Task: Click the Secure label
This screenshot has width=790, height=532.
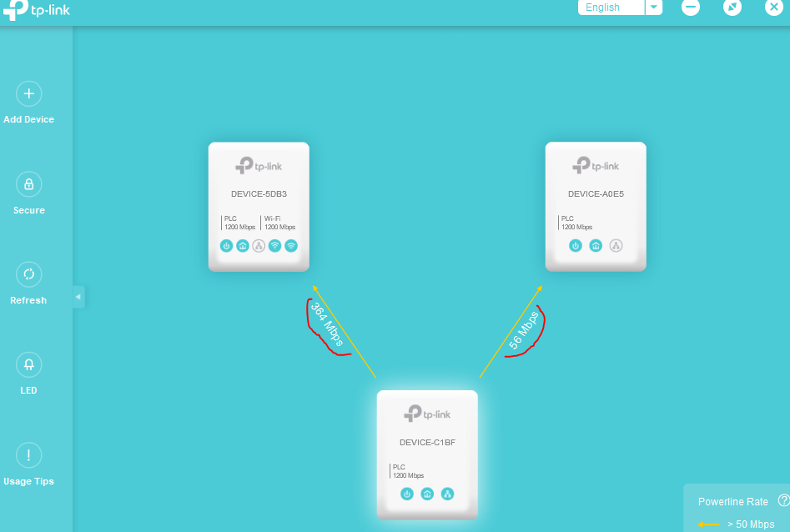Action: (x=28, y=210)
